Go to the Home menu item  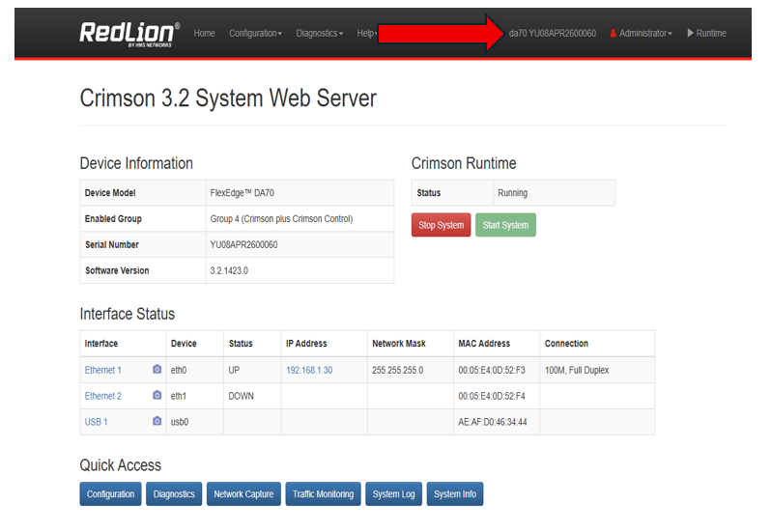point(204,33)
